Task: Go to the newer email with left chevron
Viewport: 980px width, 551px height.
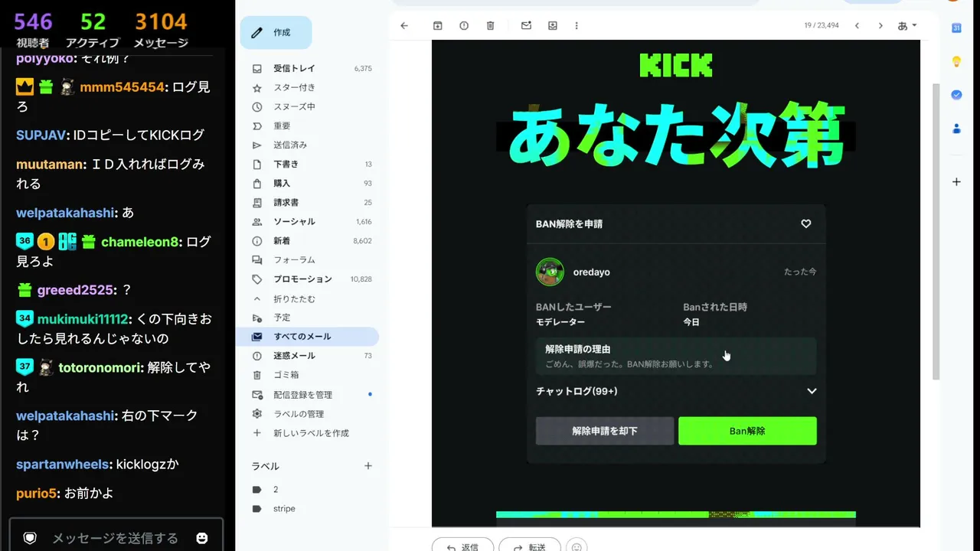Action: [857, 25]
